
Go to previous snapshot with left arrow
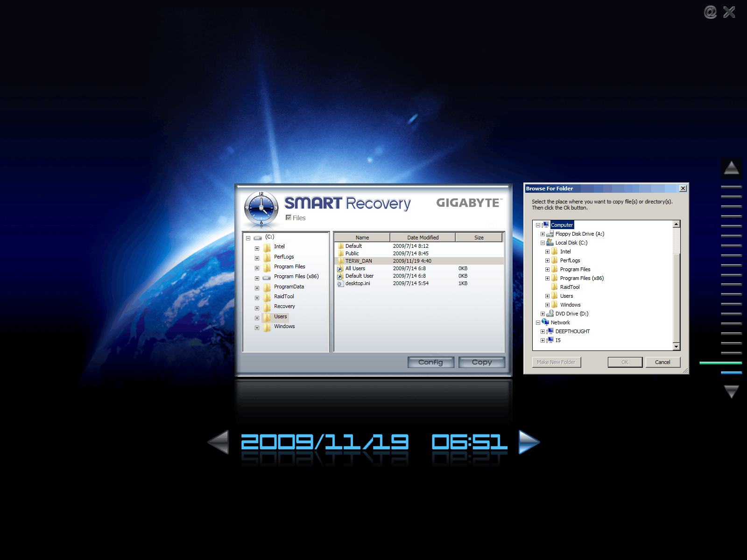218,442
